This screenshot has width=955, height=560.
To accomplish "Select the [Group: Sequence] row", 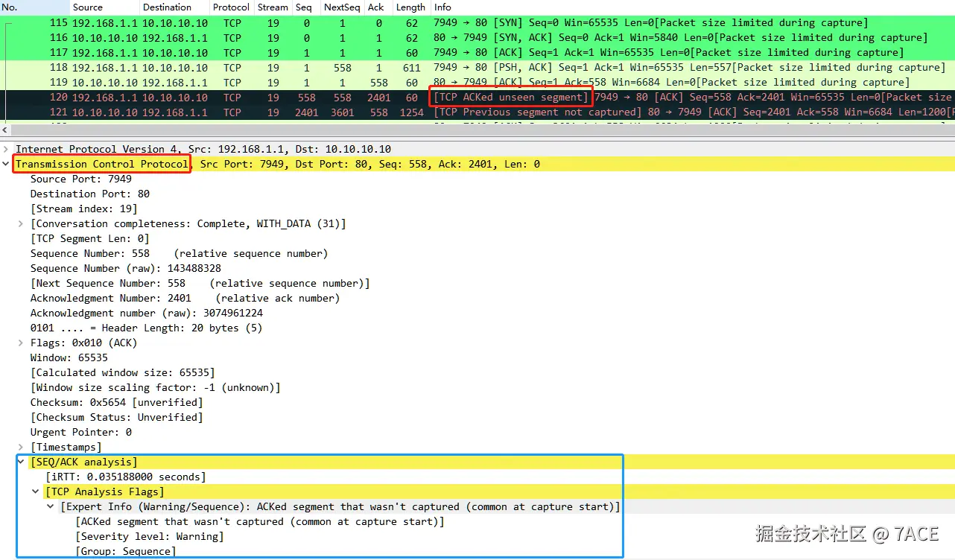I will (125, 551).
